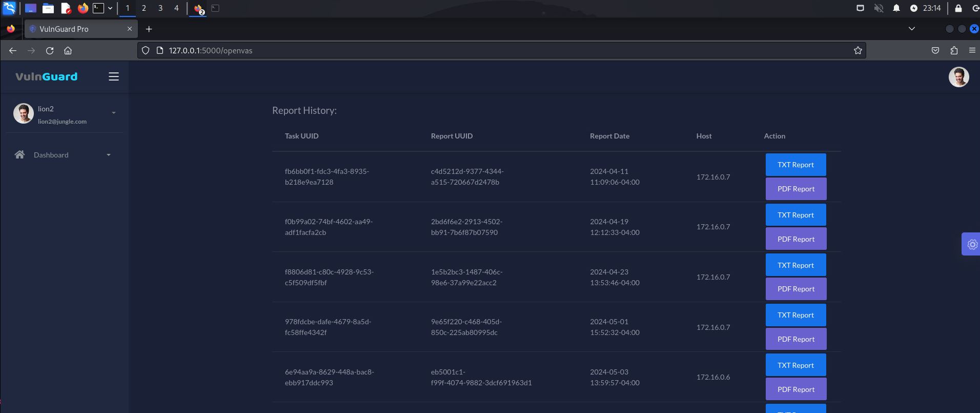980x413 pixels.
Task: Open the Pocket save icon
Action: [x=935, y=50]
